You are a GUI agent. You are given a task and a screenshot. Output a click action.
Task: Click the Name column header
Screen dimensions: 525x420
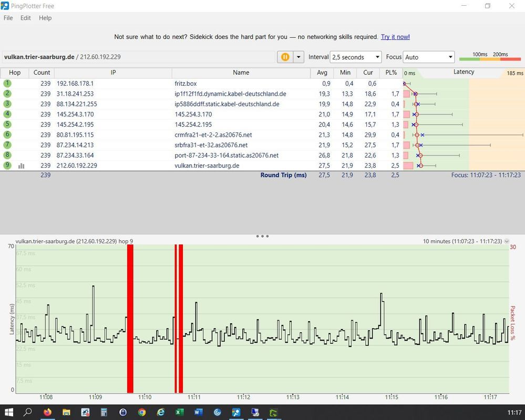click(241, 73)
